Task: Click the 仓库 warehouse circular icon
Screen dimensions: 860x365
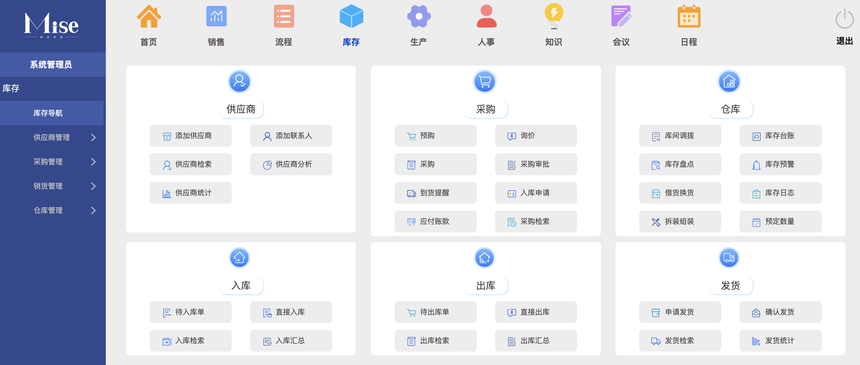Action: click(729, 81)
